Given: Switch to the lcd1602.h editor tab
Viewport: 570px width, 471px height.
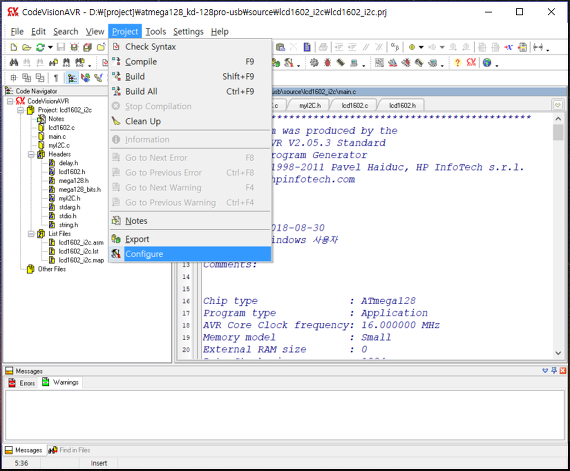Looking at the screenshot, I should coord(402,105).
